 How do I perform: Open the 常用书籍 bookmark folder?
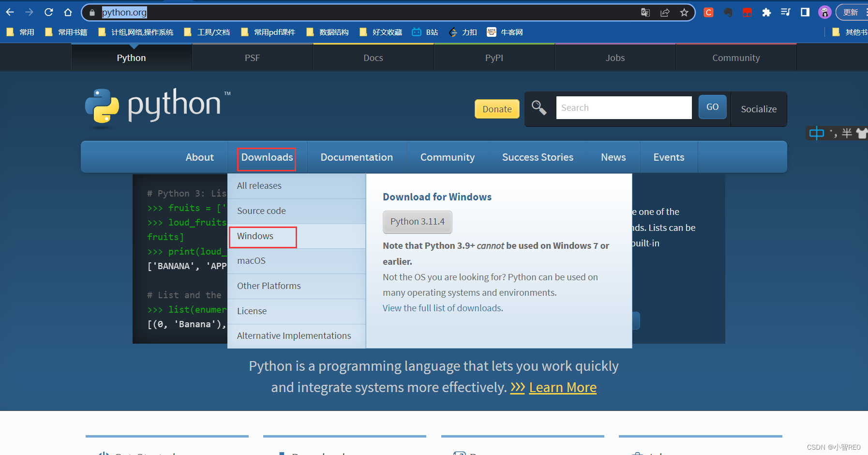tap(66, 32)
